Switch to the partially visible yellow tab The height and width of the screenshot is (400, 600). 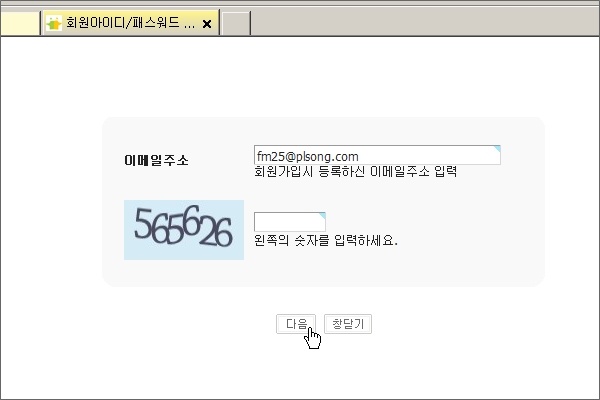[x=20, y=23]
